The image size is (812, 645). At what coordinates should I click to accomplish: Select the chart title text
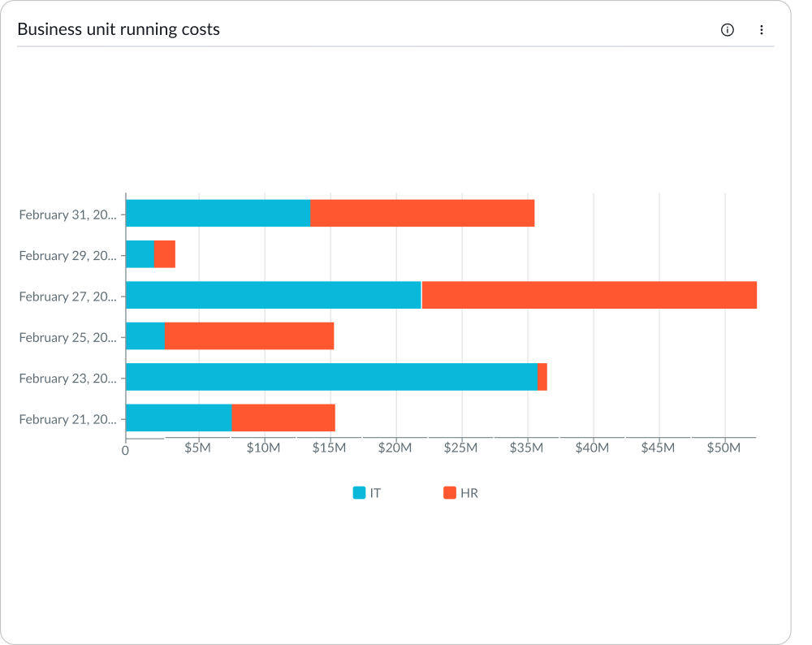click(119, 29)
